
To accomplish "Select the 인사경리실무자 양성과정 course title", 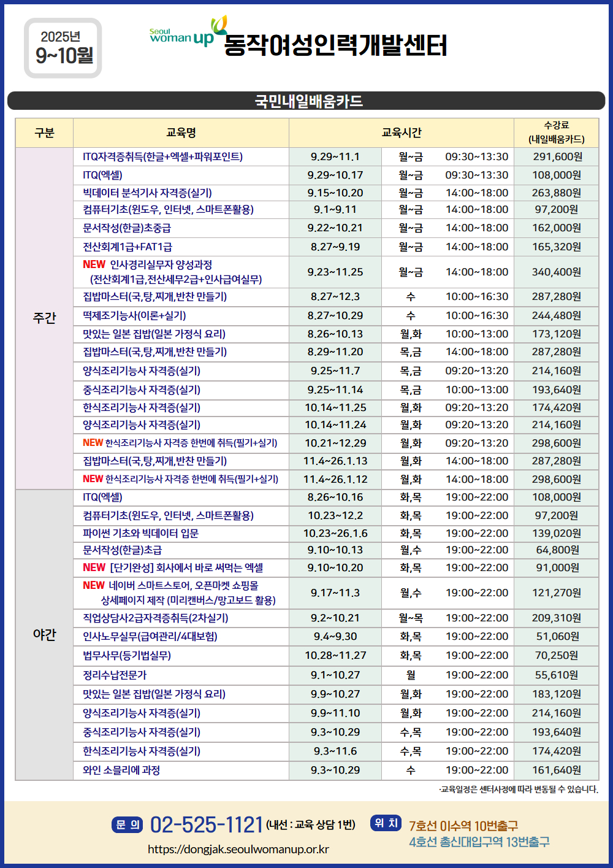I will [161, 265].
